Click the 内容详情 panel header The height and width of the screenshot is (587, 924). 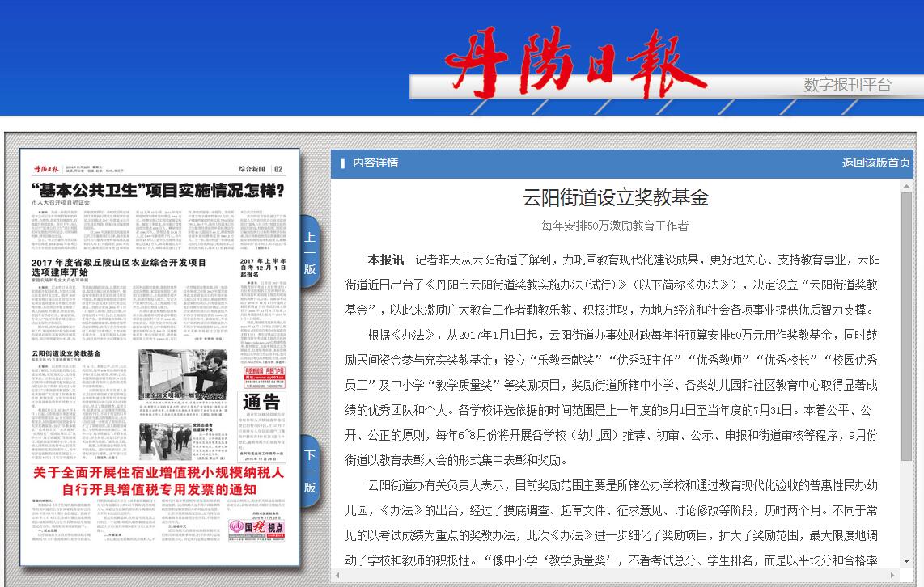tap(375, 163)
